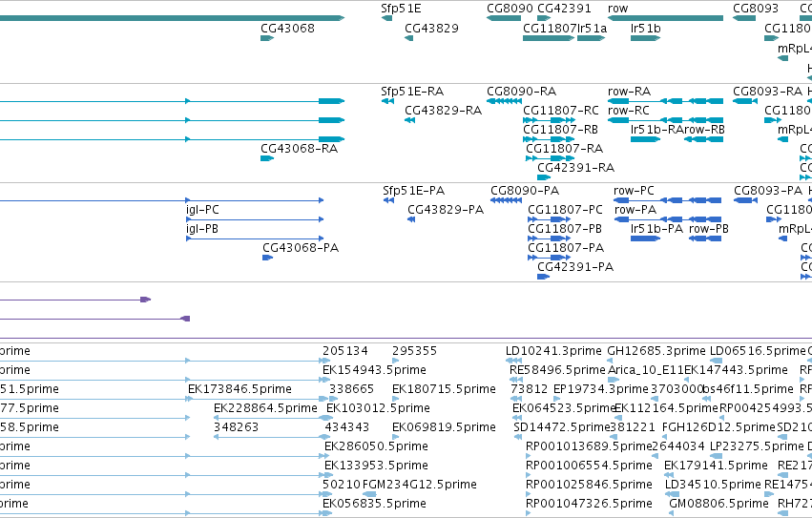Viewport: 812px width, 518px height.
Task: Click the row gene label
Action: 617,9
